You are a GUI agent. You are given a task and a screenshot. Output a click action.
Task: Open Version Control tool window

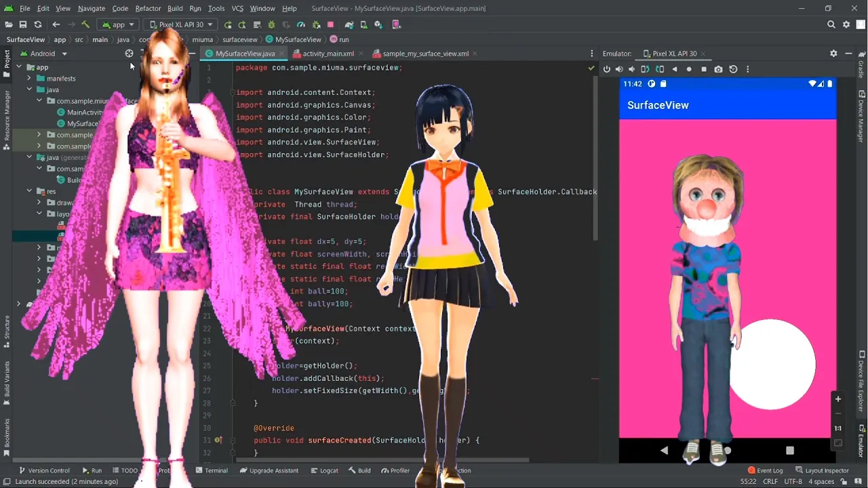coord(44,470)
